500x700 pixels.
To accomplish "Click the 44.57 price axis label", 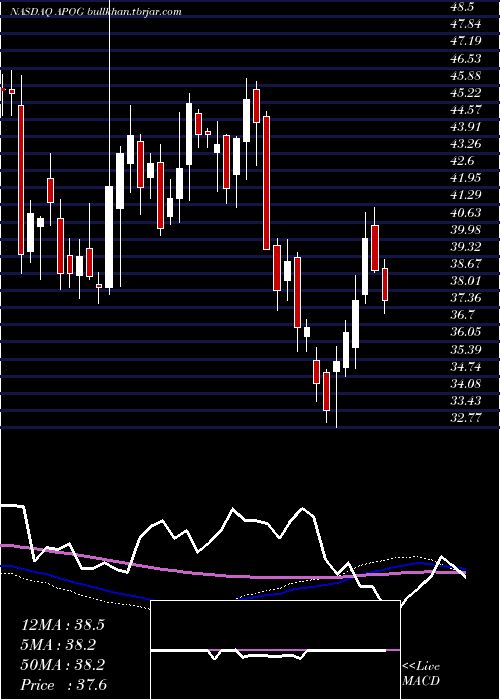I will tap(467, 110).
